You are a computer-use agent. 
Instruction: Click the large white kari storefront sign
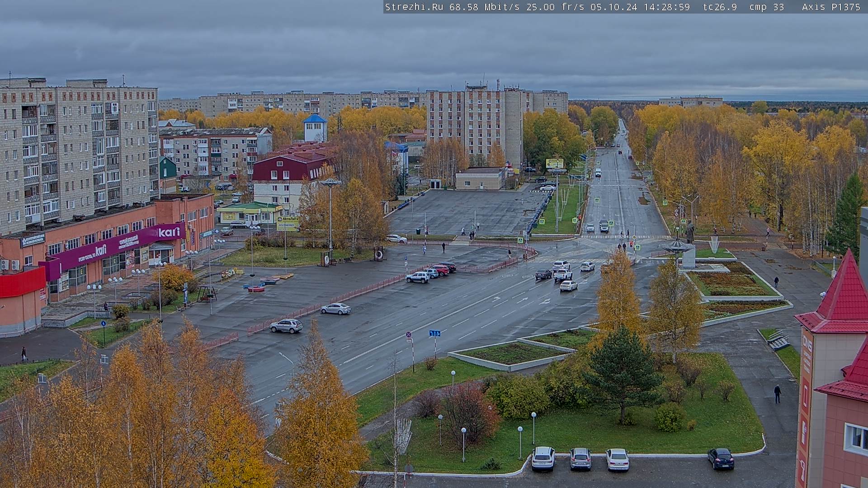click(170, 232)
